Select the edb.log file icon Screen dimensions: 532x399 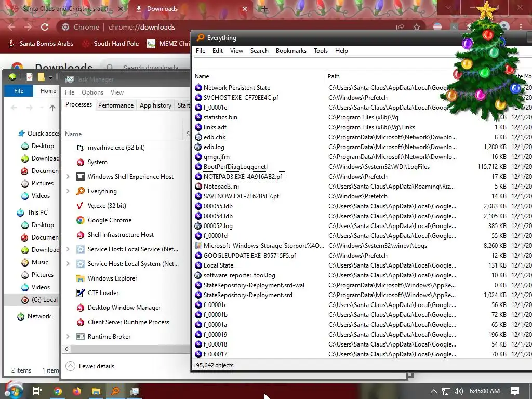click(198, 147)
